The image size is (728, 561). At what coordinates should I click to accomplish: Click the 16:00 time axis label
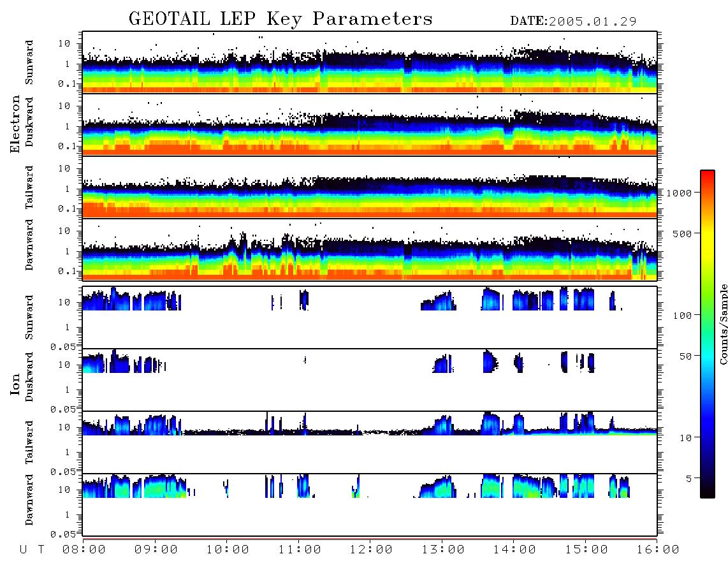tap(658, 550)
